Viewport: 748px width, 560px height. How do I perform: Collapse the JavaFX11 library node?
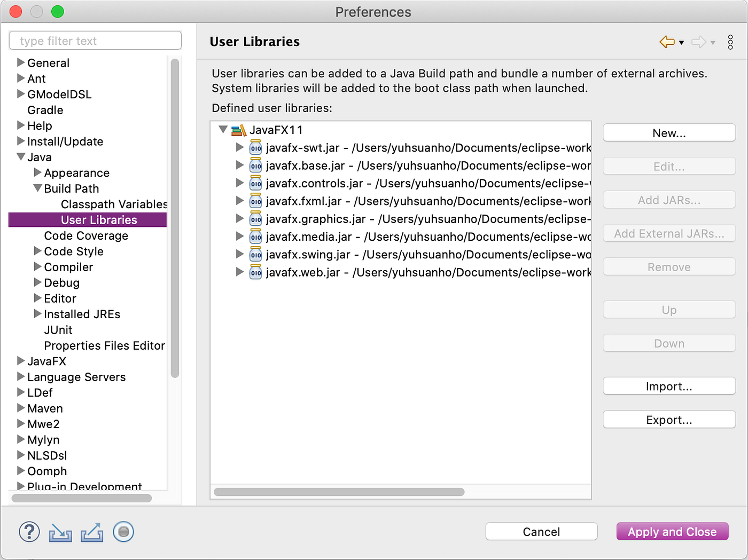click(223, 129)
